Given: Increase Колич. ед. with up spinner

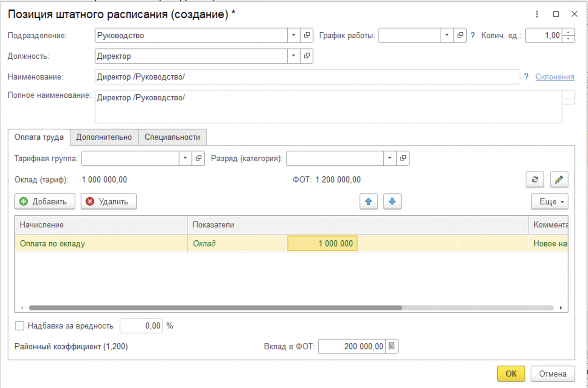Looking at the screenshot, I should 569,32.
